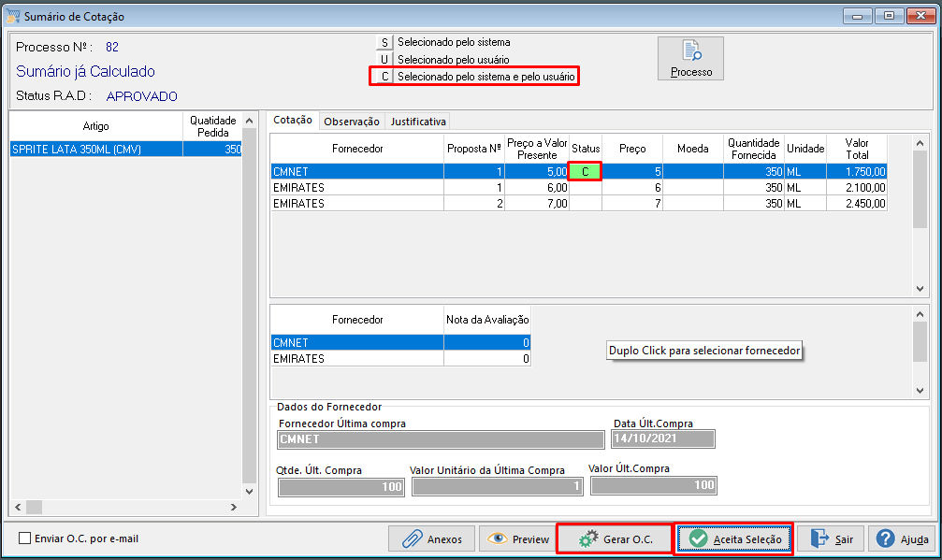Enable Enviar O.C. por e-mail checkbox
The width and height of the screenshot is (942, 560).
point(24,538)
